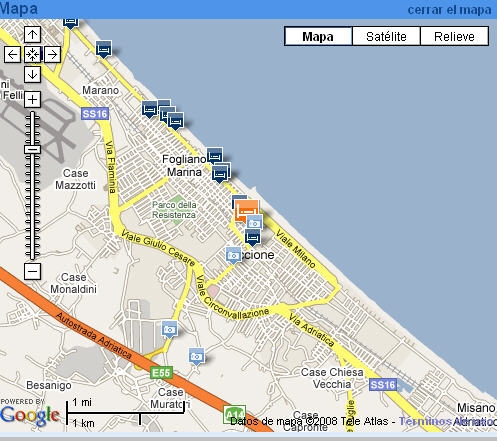Pan the map up with arrow button
This screenshot has height=441, width=497.
(32, 34)
